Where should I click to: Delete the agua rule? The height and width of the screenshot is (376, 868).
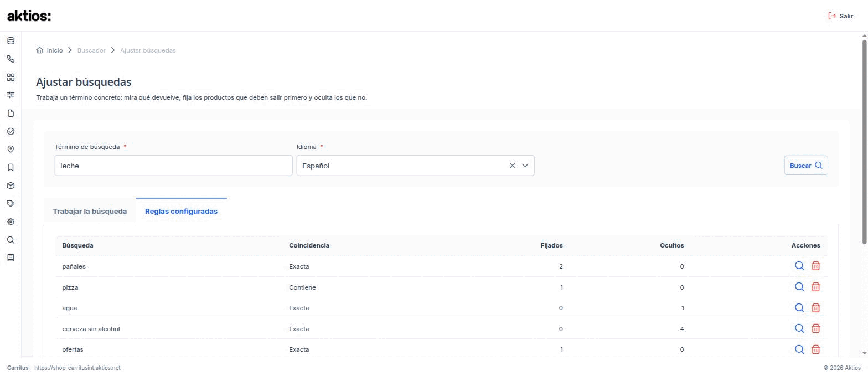(815, 308)
